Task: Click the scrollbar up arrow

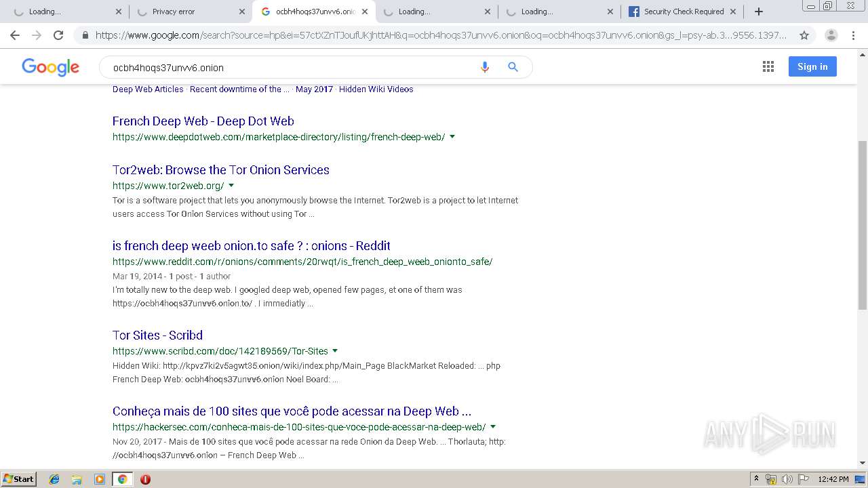Action: point(863,53)
